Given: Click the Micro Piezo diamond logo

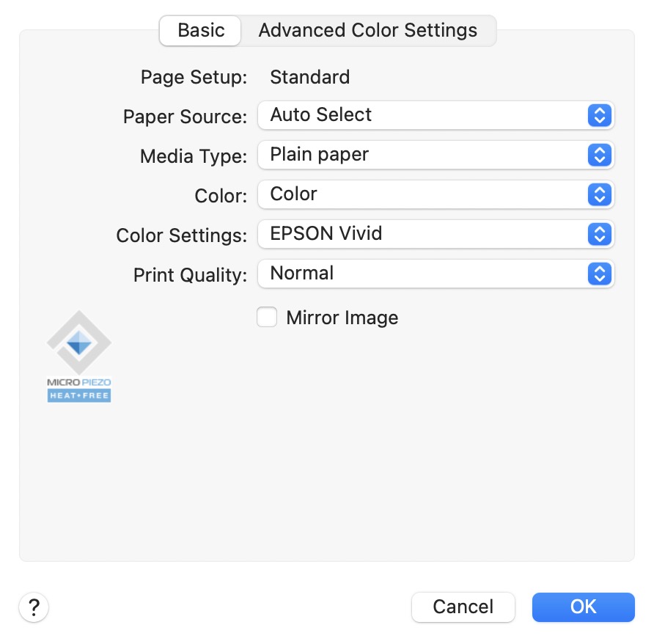Looking at the screenshot, I should pos(79,343).
